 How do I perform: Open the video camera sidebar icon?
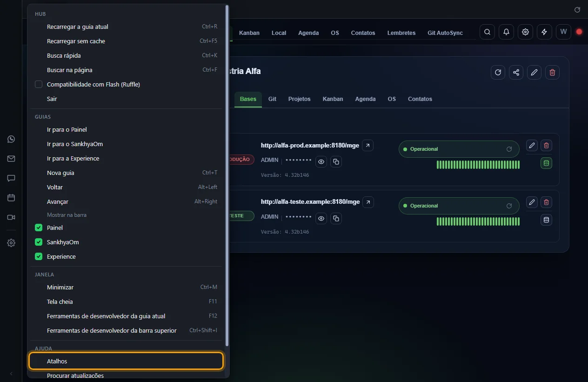[11, 217]
